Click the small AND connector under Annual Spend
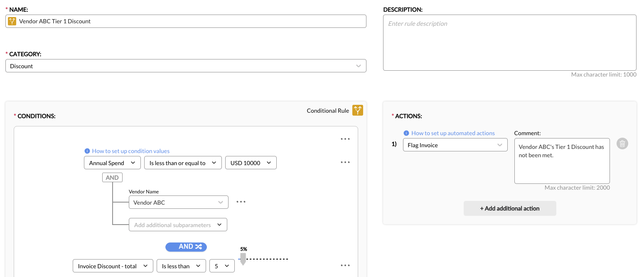644x277 pixels. [x=112, y=178]
